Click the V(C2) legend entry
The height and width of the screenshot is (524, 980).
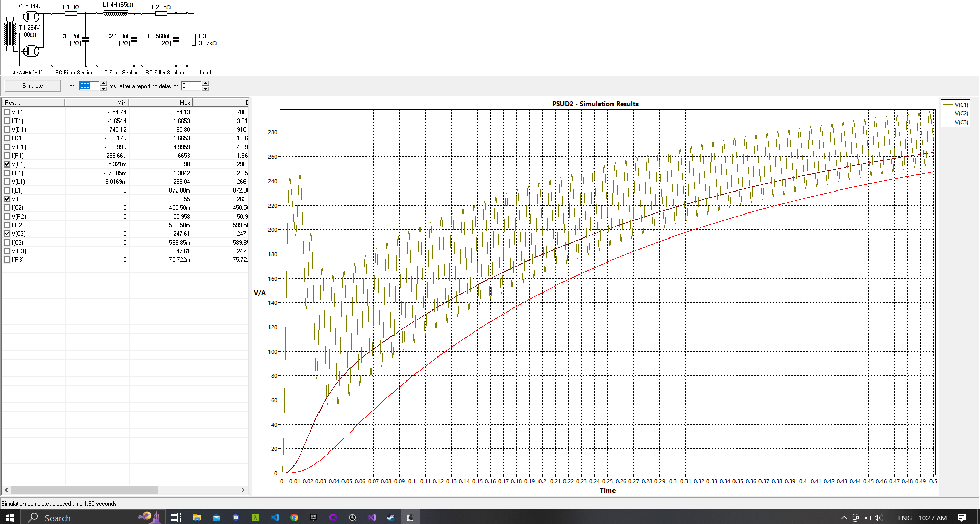point(955,113)
